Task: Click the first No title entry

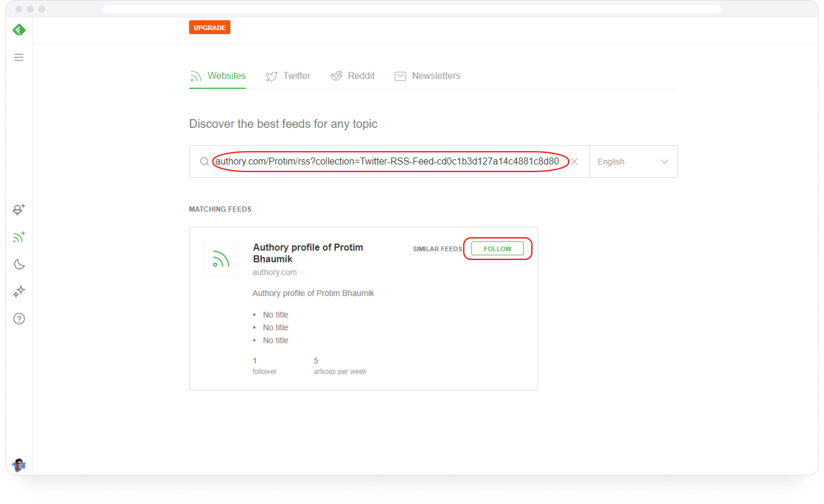Action: click(276, 315)
